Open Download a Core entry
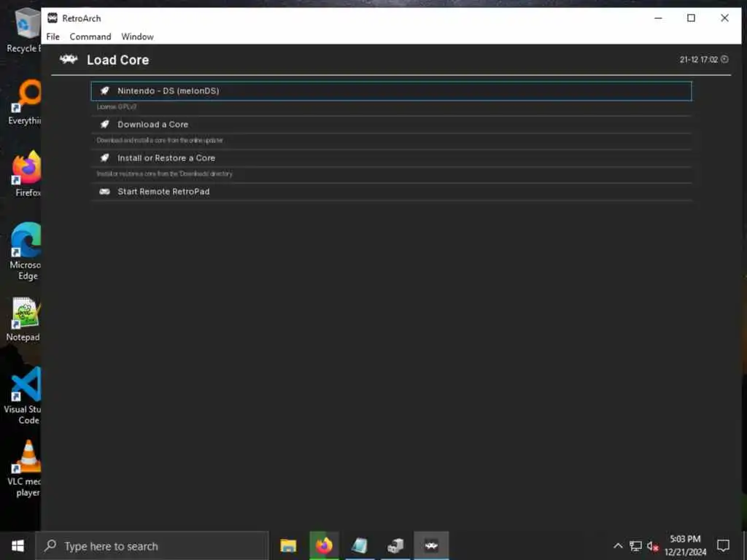 [x=391, y=125]
